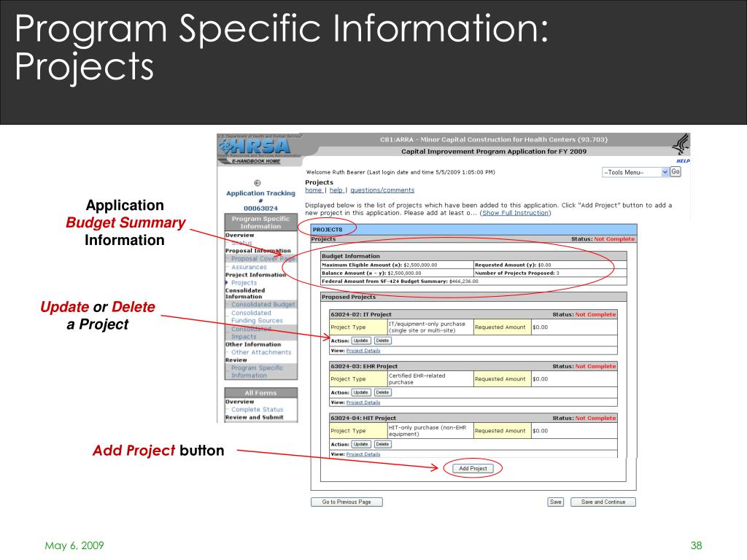Click the Add Project button
This screenshot has width=747, height=560.
(473, 469)
